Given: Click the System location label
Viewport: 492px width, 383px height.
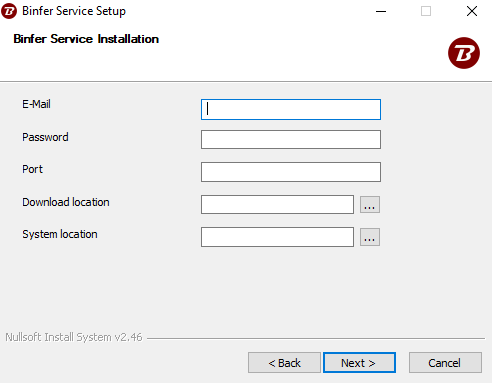Looking at the screenshot, I should [x=60, y=234].
